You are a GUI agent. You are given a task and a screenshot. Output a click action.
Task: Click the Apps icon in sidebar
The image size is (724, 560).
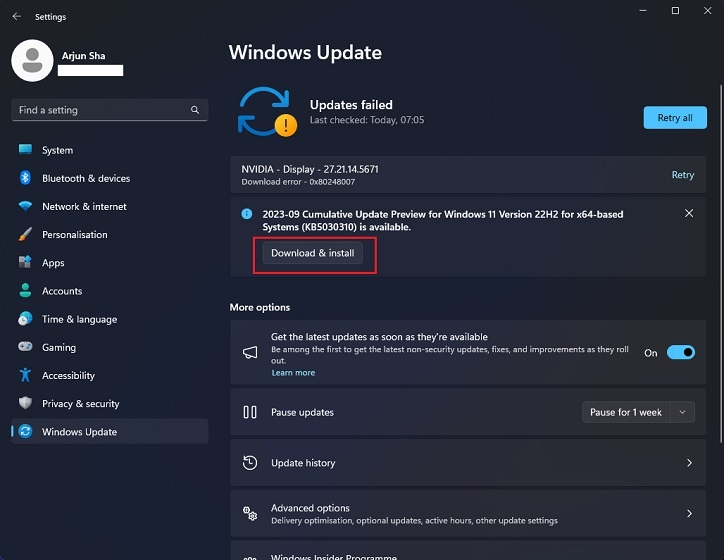click(25, 262)
